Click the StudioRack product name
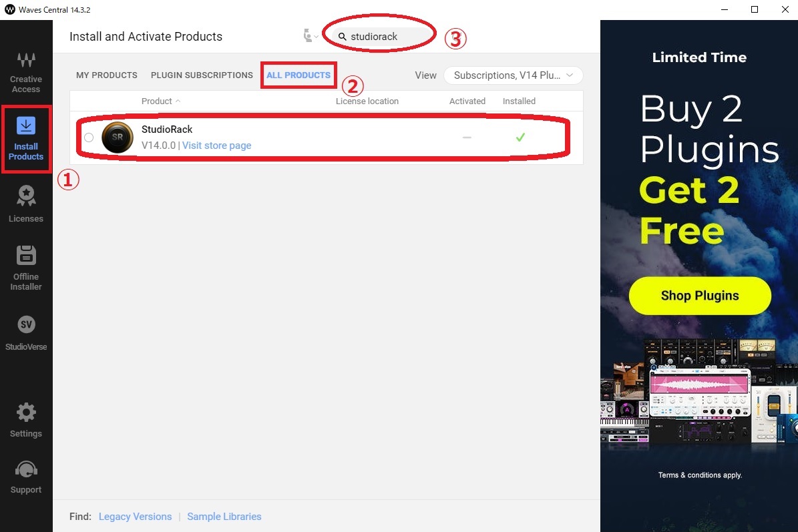Screen dimensions: 798x532 click(x=167, y=129)
